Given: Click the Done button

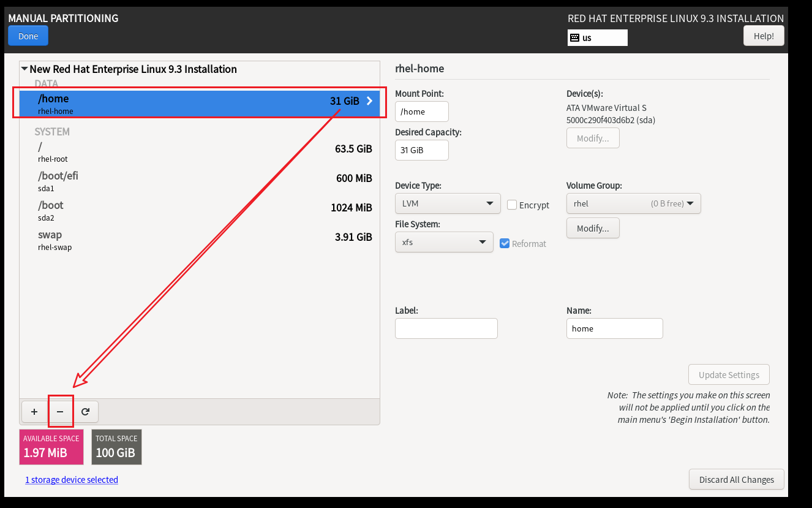Looking at the screenshot, I should point(28,36).
